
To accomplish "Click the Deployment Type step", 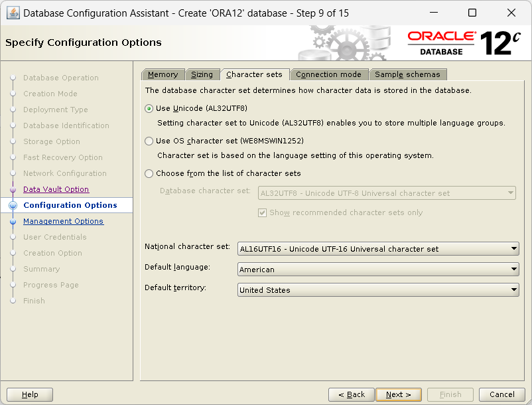I will click(56, 110).
